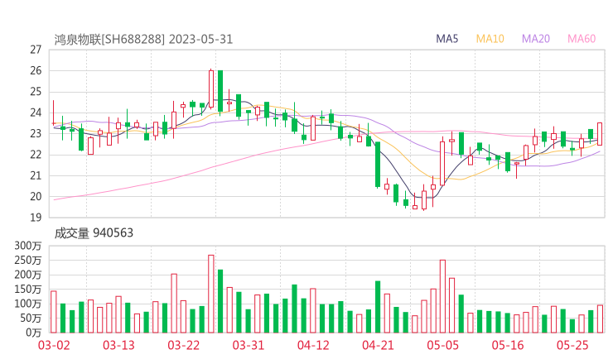Image resolution: width=613 pixels, height=364 pixels.
Task: Click the 0万 volume axis label
Action: [33, 333]
